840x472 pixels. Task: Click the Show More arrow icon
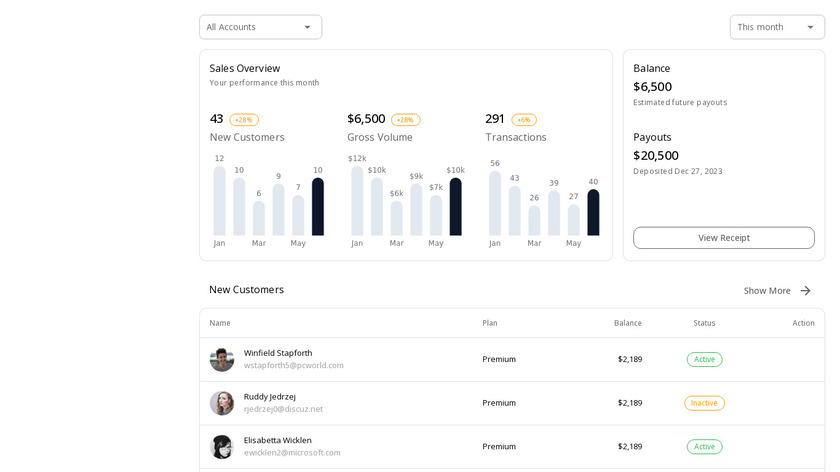pos(805,290)
